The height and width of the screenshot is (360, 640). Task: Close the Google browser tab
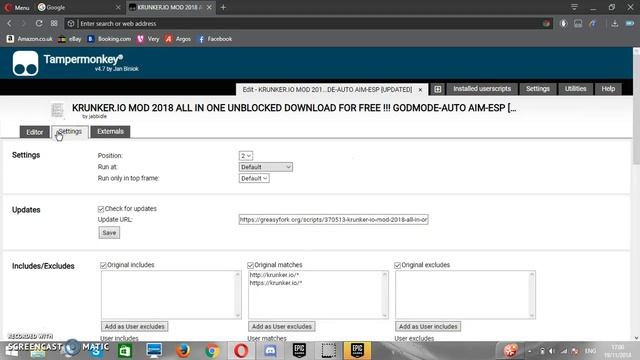point(118,7)
